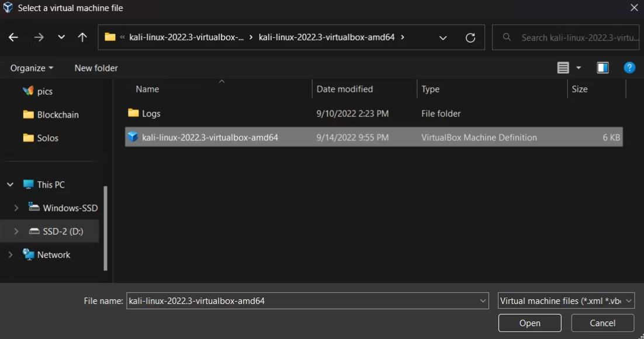Focus the search kali-linux-2022.3 box
This screenshot has width=644, height=339.
click(x=566, y=37)
